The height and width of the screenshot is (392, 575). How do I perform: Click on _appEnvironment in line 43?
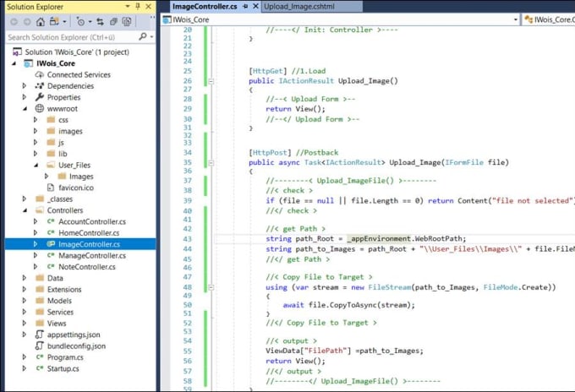(x=379, y=238)
